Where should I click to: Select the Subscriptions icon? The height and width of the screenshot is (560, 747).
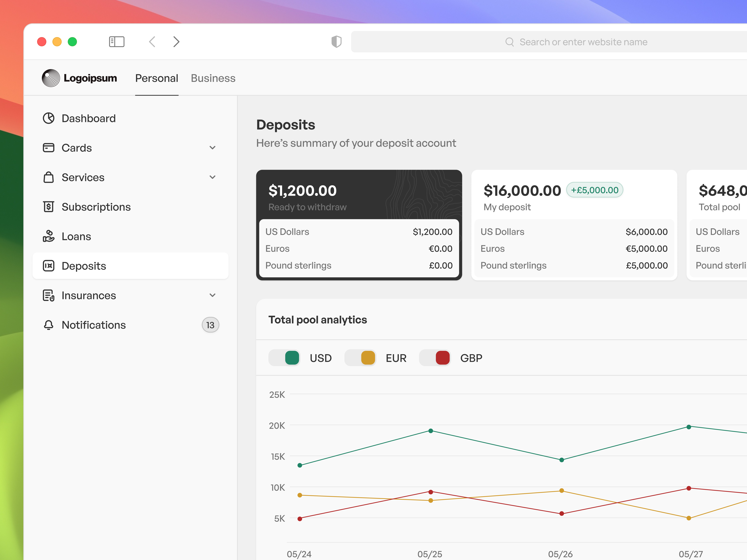point(49,207)
